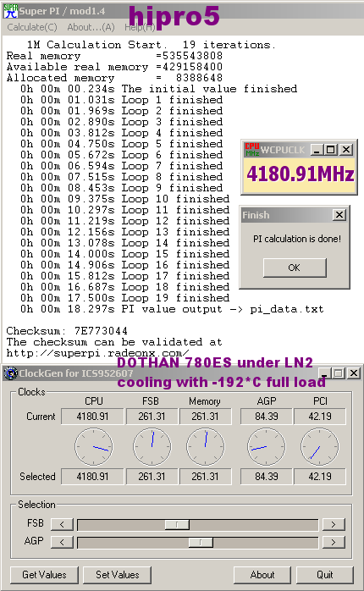Quit the ClockGen application

[325, 575]
